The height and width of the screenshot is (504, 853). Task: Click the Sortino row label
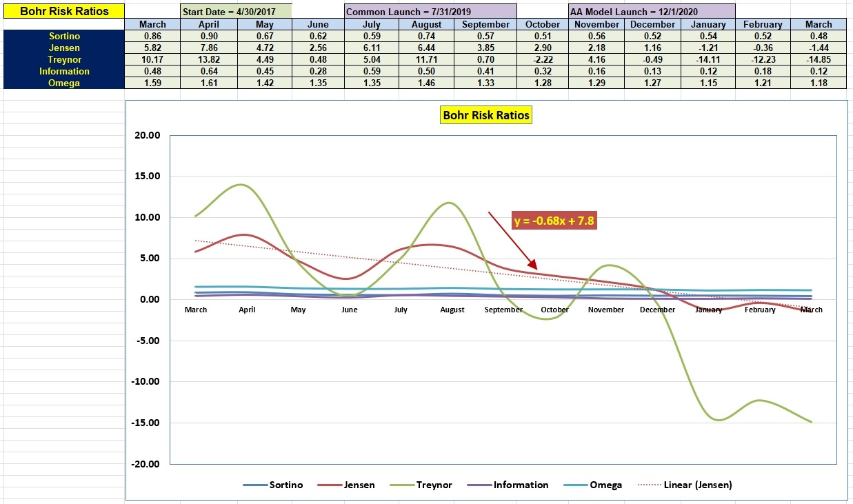click(x=64, y=36)
